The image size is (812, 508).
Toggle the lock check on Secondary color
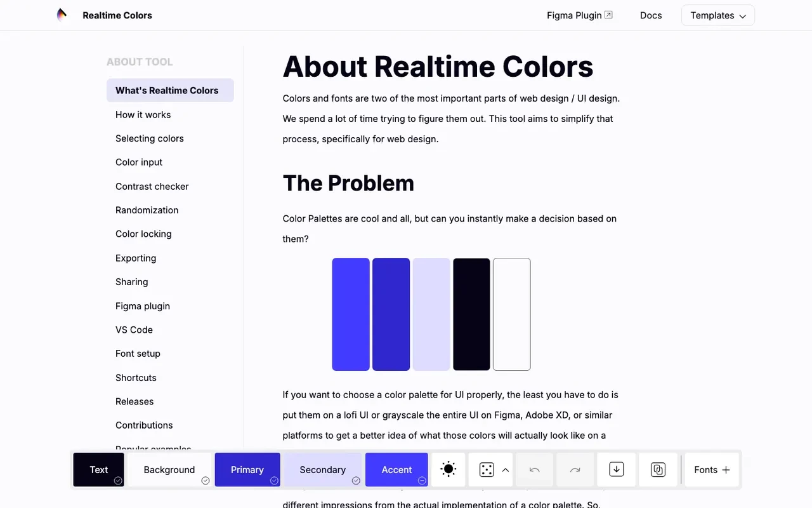[356, 481]
